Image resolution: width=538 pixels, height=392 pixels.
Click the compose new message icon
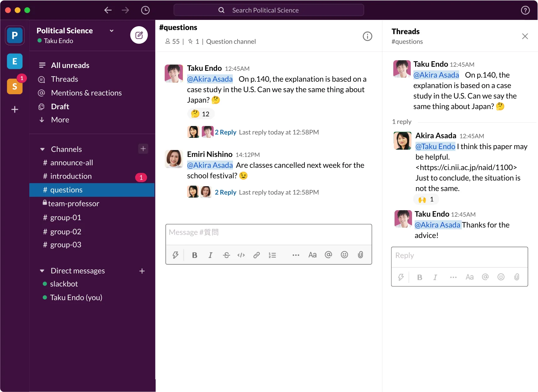(x=139, y=35)
